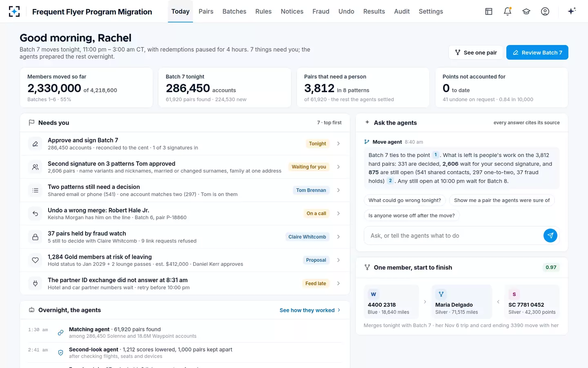Open the Audit tab
Viewport: 588px width, 368px height.
point(402,11)
